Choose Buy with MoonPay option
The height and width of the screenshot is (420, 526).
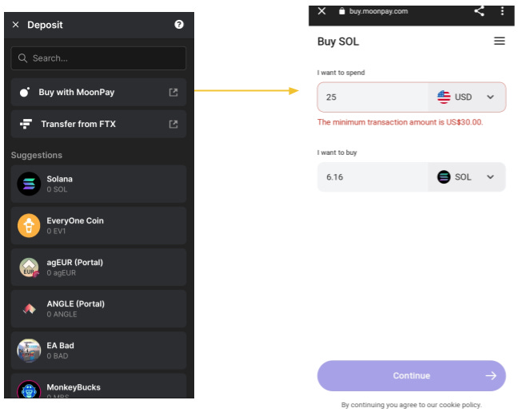(x=98, y=92)
